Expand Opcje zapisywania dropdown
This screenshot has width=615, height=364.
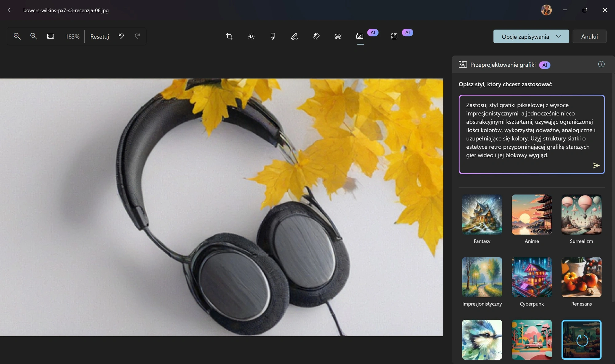531,37
